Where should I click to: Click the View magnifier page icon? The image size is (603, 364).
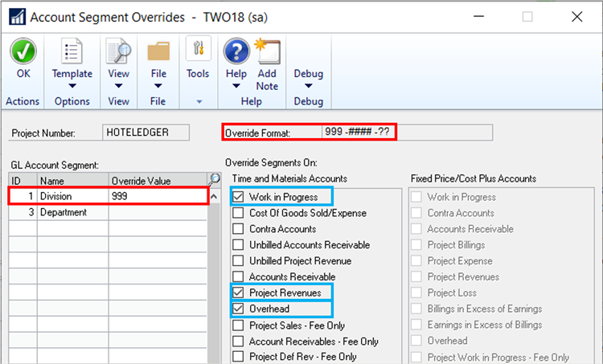click(119, 51)
